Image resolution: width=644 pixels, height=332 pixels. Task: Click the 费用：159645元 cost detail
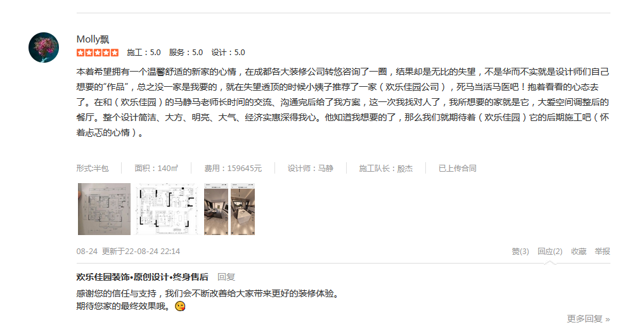pyautogui.click(x=233, y=169)
